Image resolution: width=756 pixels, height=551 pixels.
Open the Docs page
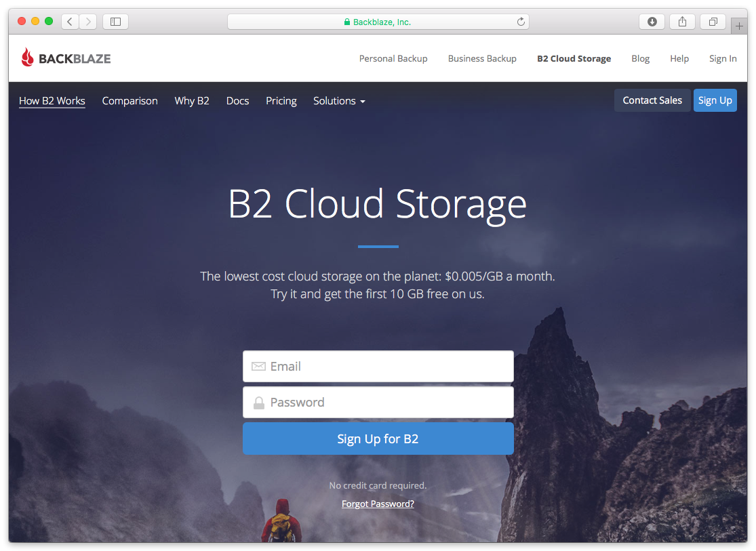click(x=238, y=101)
